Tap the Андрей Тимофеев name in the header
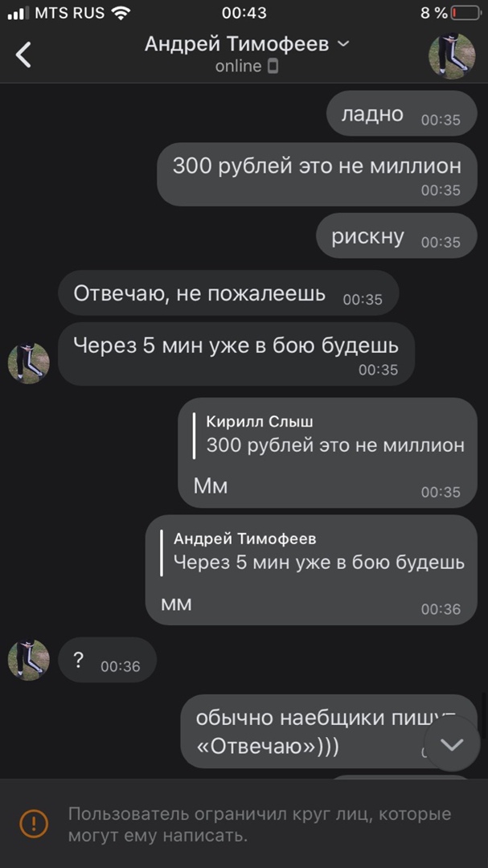 click(237, 43)
